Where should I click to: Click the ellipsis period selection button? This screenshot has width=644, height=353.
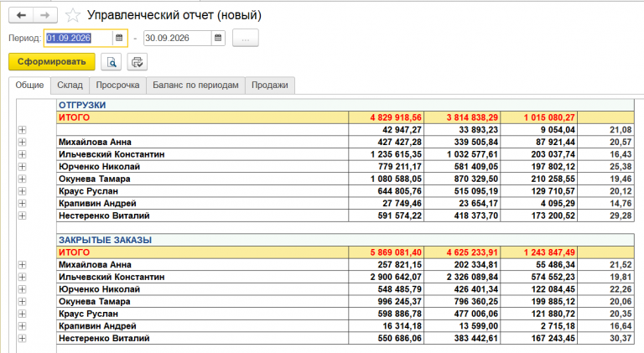pos(245,38)
